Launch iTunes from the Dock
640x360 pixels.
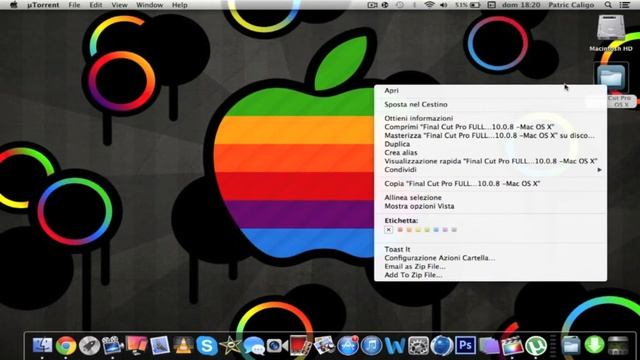(x=371, y=346)
